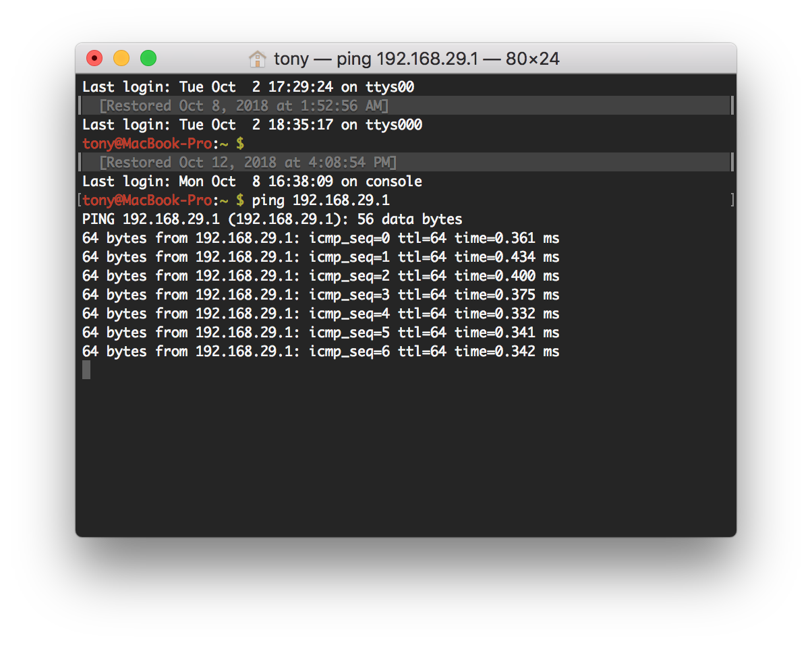Viewport: 812px width, 645px height.
Task: Click the ping reply showing time=0.434 ms
Action: 320,257
